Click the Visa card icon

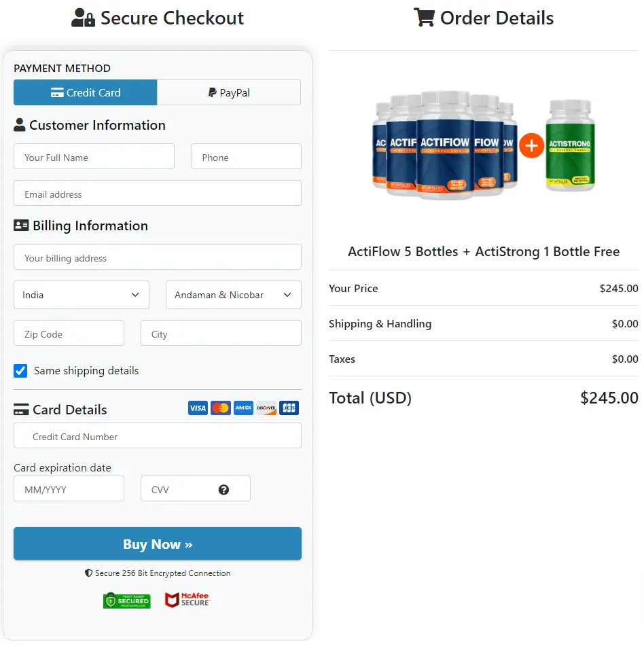(198, 408)
